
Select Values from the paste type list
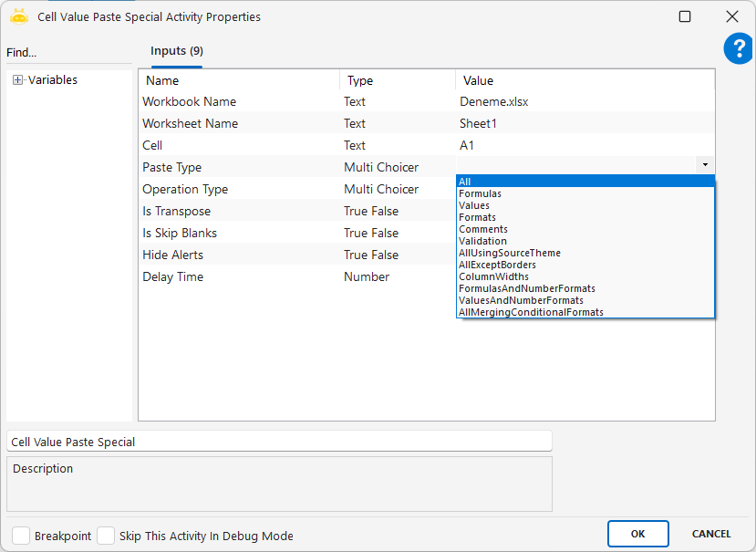point(474,205)
